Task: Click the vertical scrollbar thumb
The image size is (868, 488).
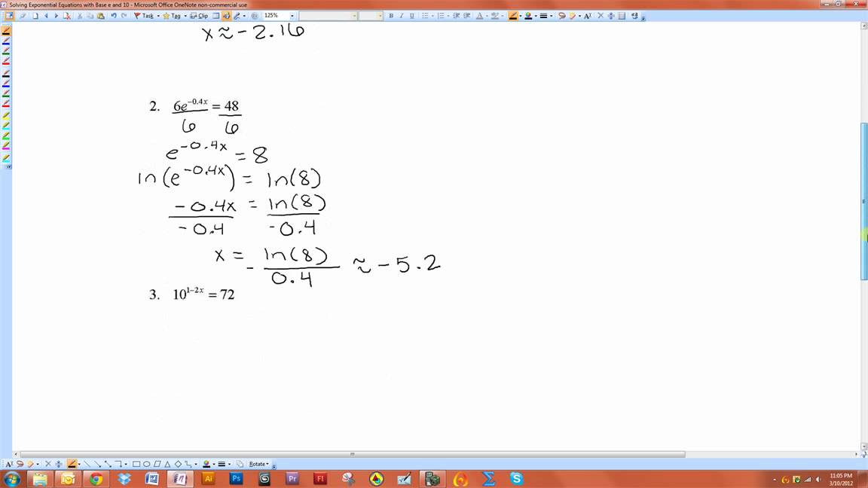Action: (x=863, y=201)
